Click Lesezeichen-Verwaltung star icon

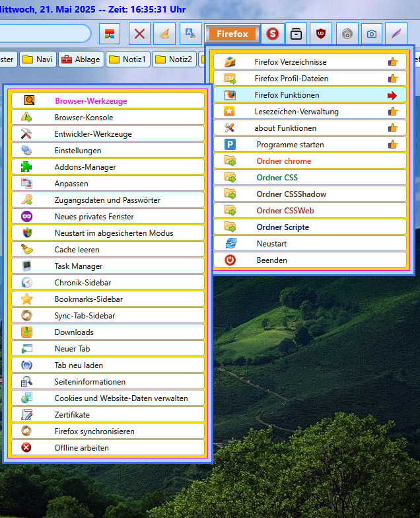(x=229, y=111)
